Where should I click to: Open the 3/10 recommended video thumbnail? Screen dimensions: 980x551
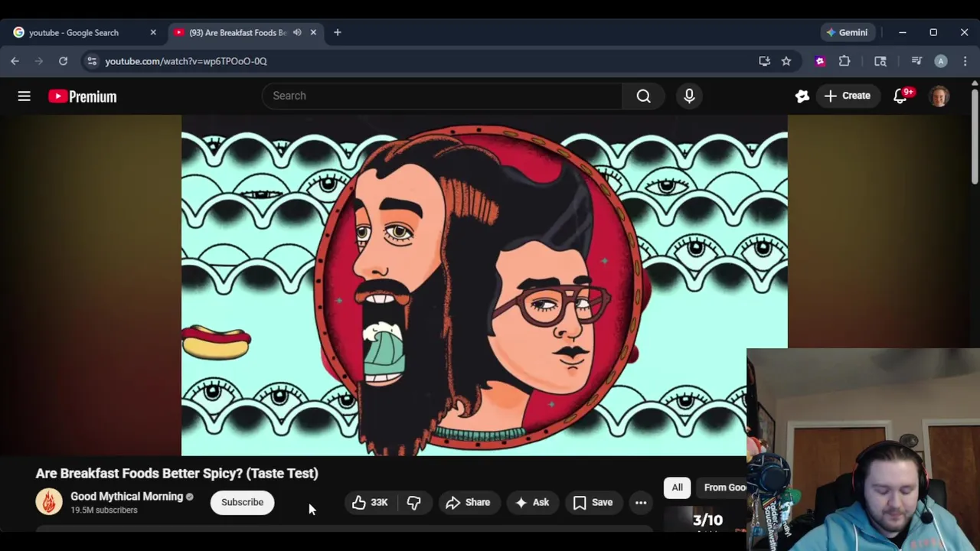tap(705, 519)
